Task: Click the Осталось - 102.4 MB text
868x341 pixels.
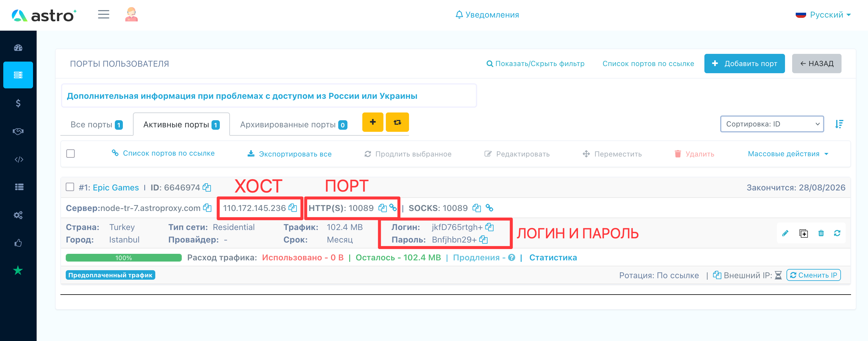Action: (x=398, y=257)
